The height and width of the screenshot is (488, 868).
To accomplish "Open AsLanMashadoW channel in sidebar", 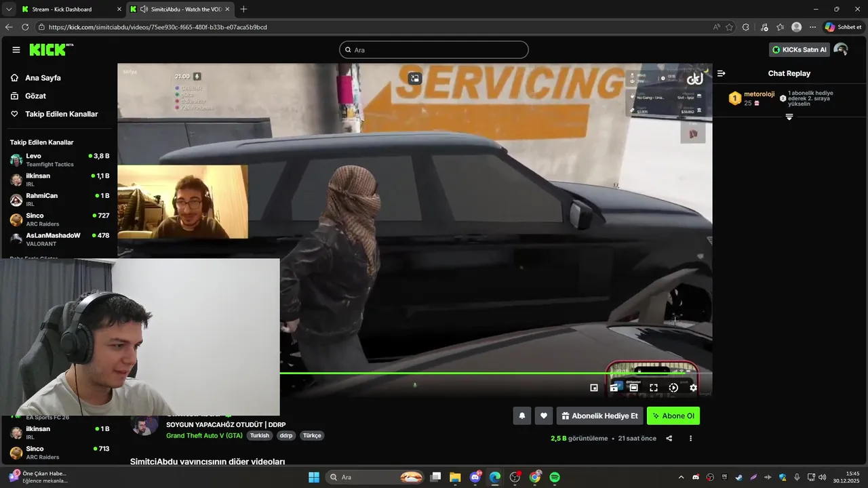I will click(60, 239).
